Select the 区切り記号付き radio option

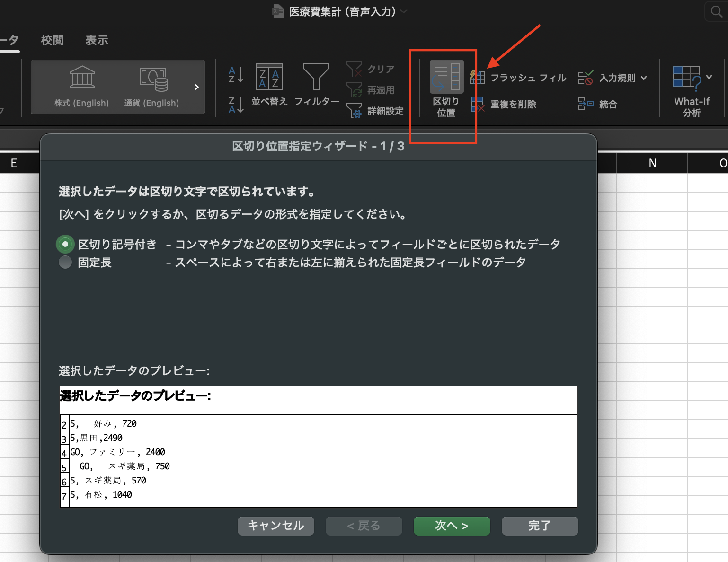tap(65, 244)
